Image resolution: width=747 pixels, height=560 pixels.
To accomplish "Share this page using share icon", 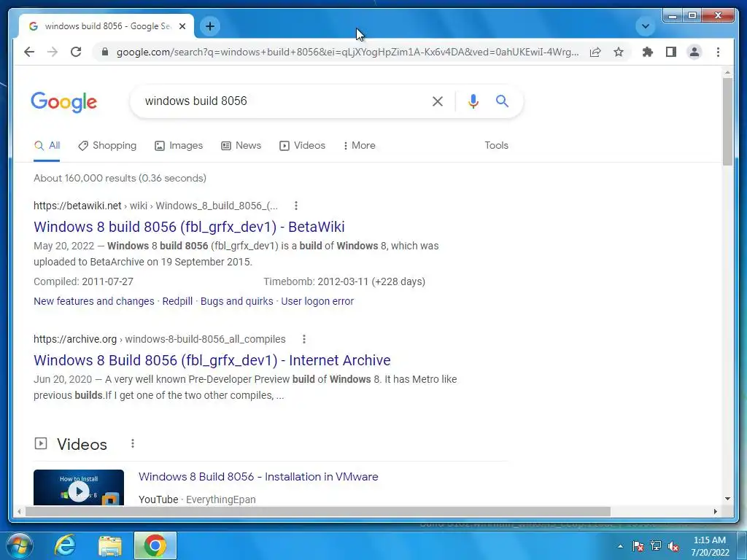I will click(595, 52).
